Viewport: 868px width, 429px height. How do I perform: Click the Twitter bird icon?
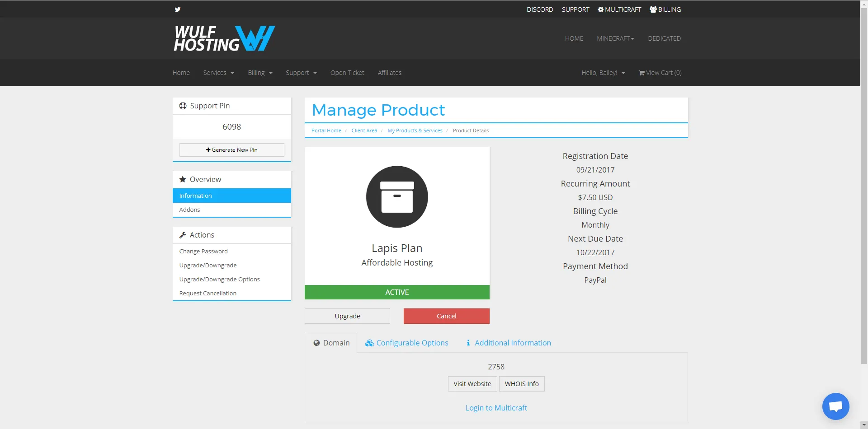pyautogui.click(x=178, y=9)
